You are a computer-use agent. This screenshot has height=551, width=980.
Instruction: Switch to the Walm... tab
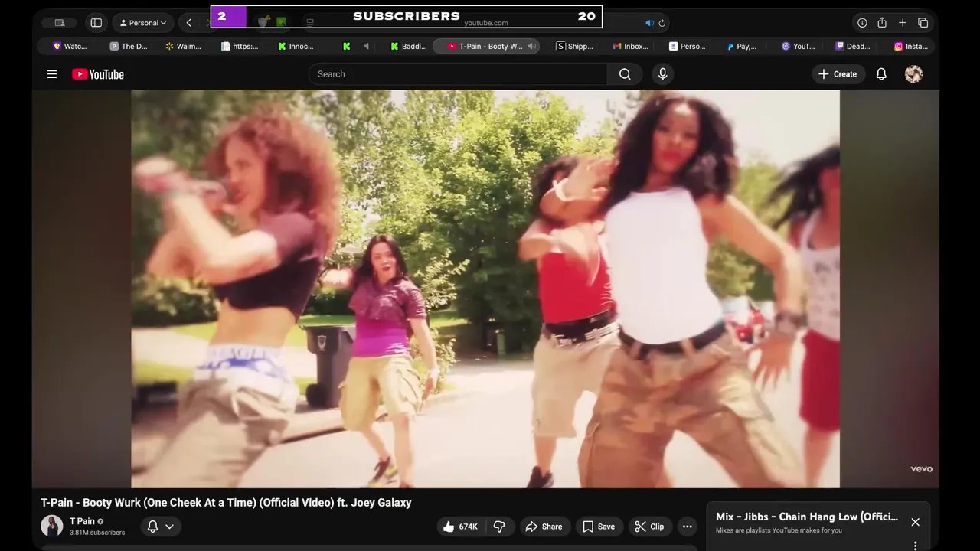(x=184, y=46)
